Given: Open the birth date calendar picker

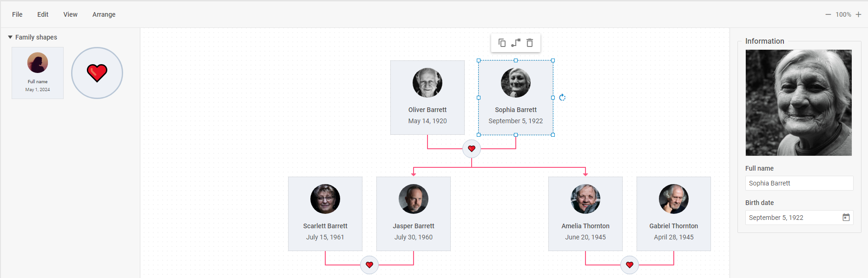Looking at the screenshot, I should point(846,218).
